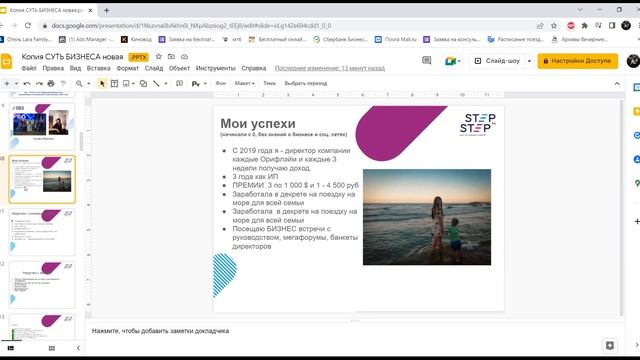The image size is (640, 360).
Task: Open Contacts side panel icon
Action: point(636,160)
